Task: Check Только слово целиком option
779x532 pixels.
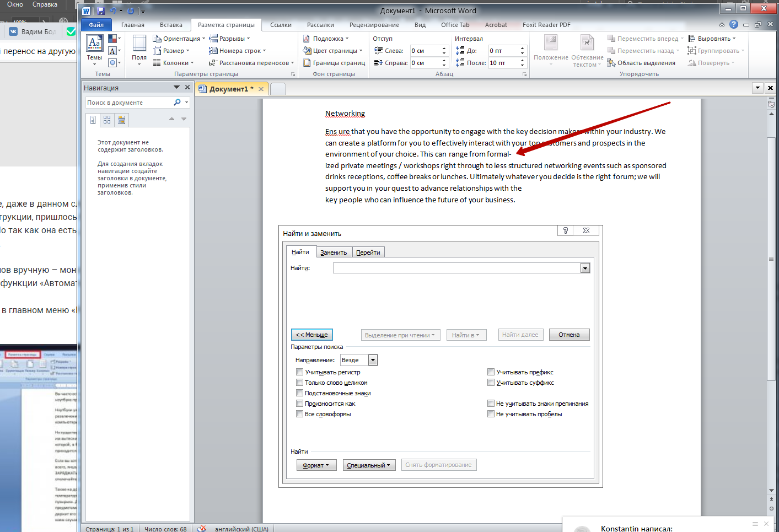Action: 299,383
